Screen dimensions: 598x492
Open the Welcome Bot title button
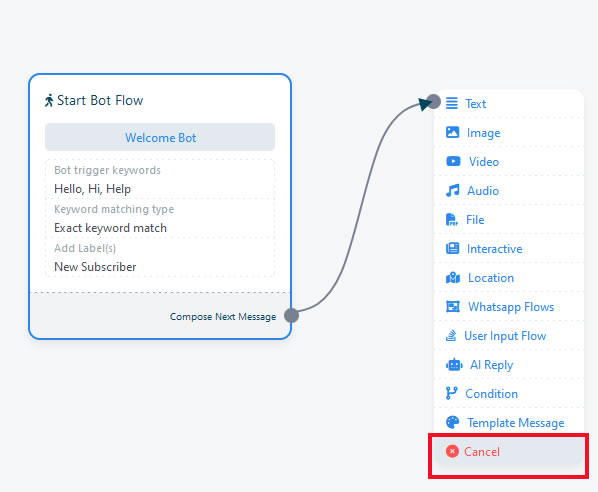pos(160,137)
